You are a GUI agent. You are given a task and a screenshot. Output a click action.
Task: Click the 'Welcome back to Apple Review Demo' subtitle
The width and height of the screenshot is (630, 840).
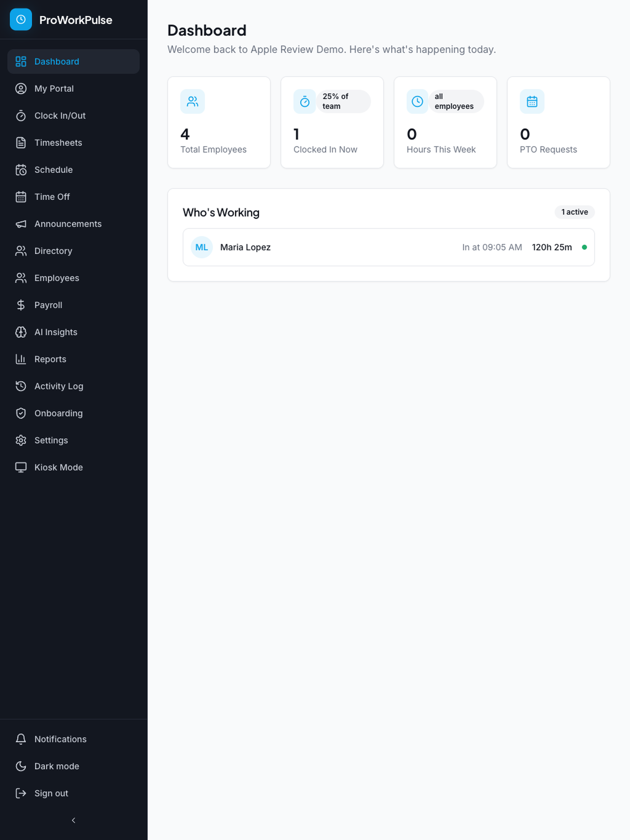pos(332,50)
